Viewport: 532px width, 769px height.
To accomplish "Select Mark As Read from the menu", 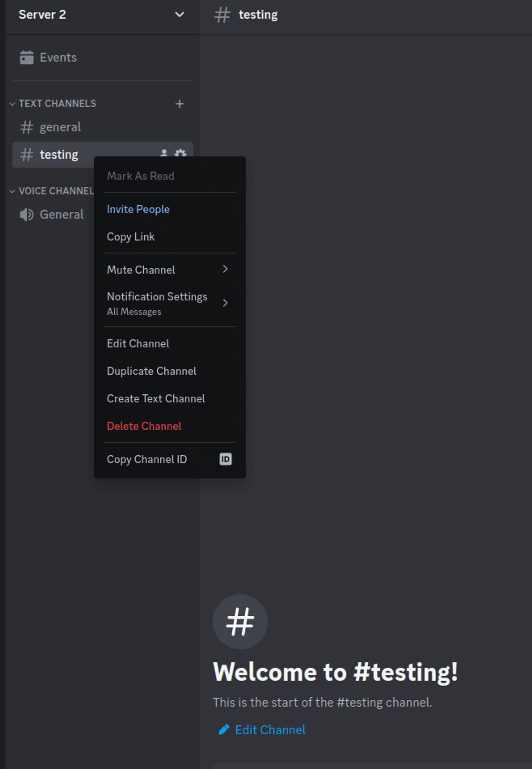I will click(140, 176).
